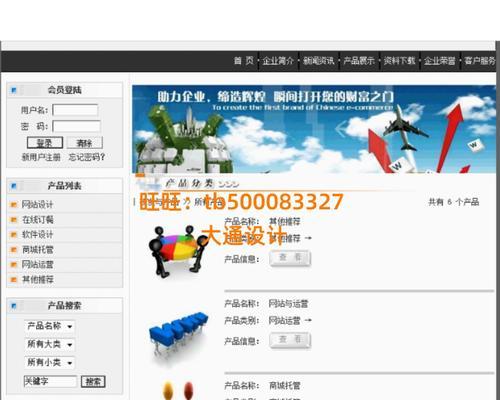Click the orange bullet icon beside 网站设计
This screenshot has width=500, height=400.
pos(14,205)
